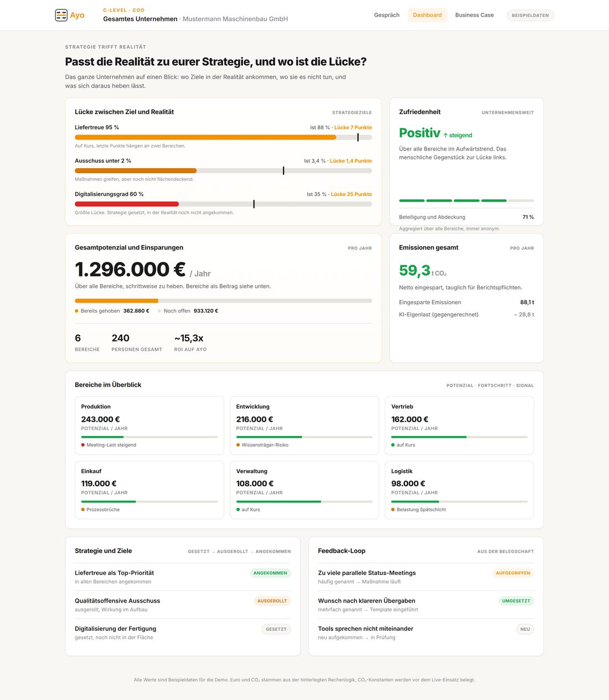The image size is (609, 700).
Task: Click the Liefertreue 95 % progress bar
Action: pyautogui.click(x=223, y=137)
